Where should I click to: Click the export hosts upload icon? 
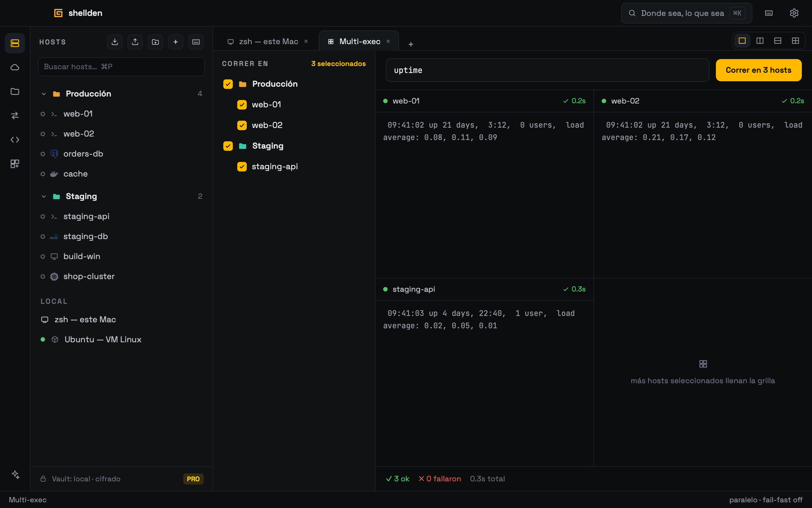135,42
